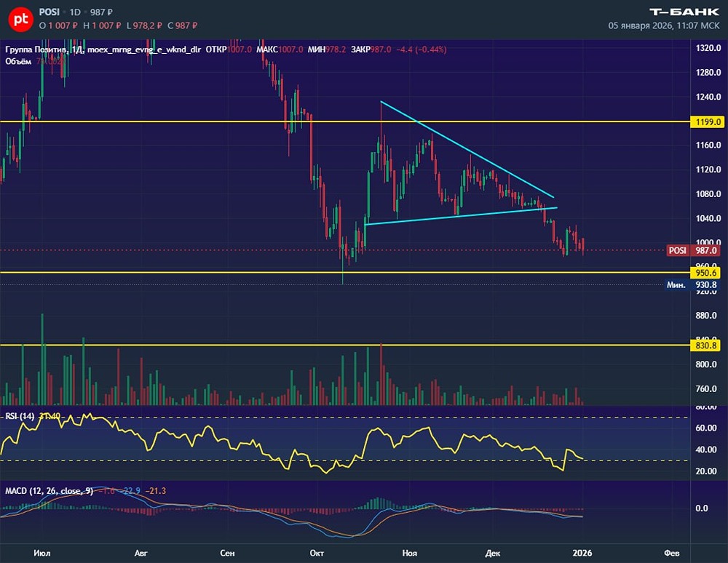Screen dimensions: 728x563
Task: Click the 987 ₽ price in header
Action: point(101,12)
